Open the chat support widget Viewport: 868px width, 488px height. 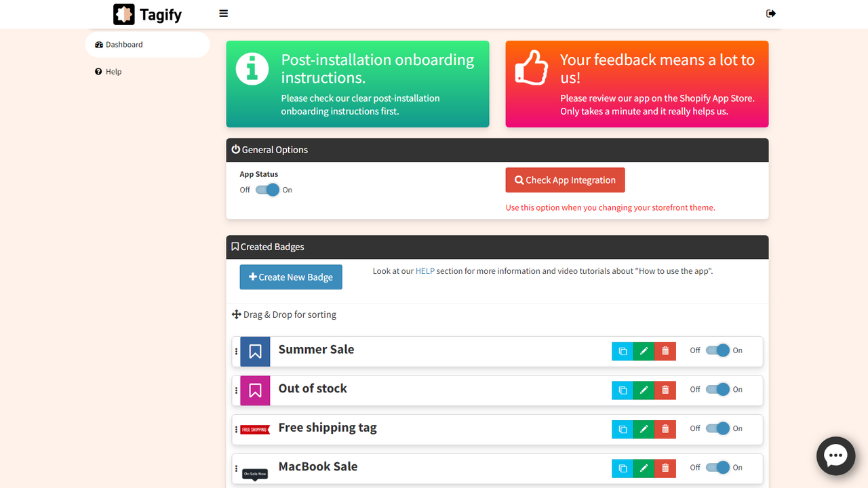pos(835,455)
